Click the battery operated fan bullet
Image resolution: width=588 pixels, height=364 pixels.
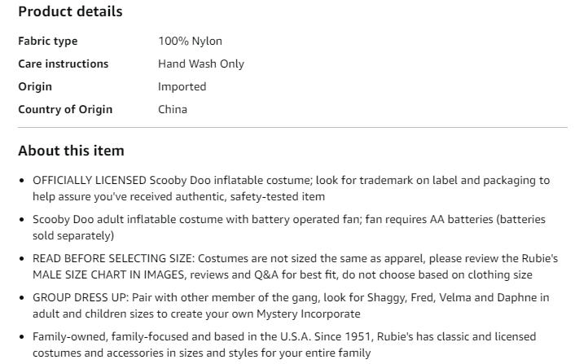click(x=289, y=227)
